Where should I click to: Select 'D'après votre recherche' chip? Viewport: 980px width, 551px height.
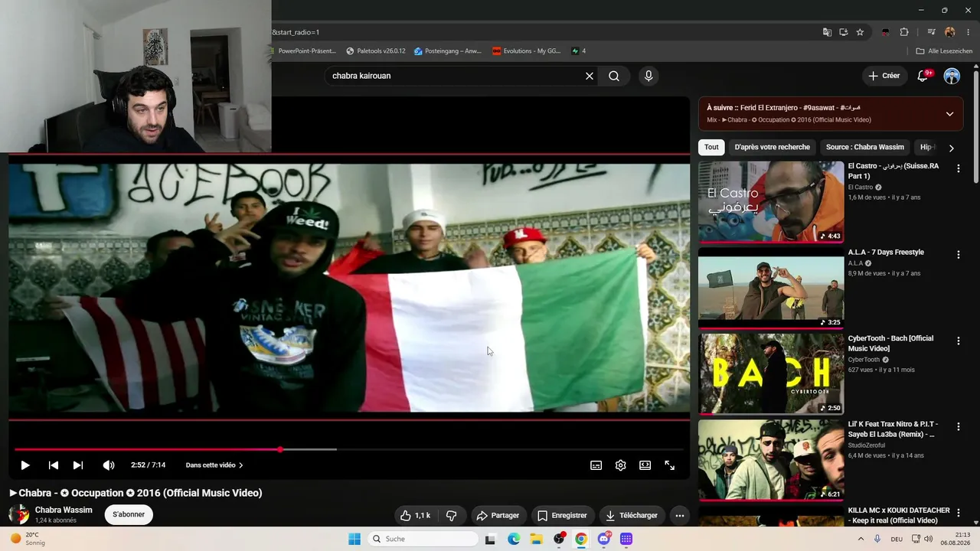point(772,147)
